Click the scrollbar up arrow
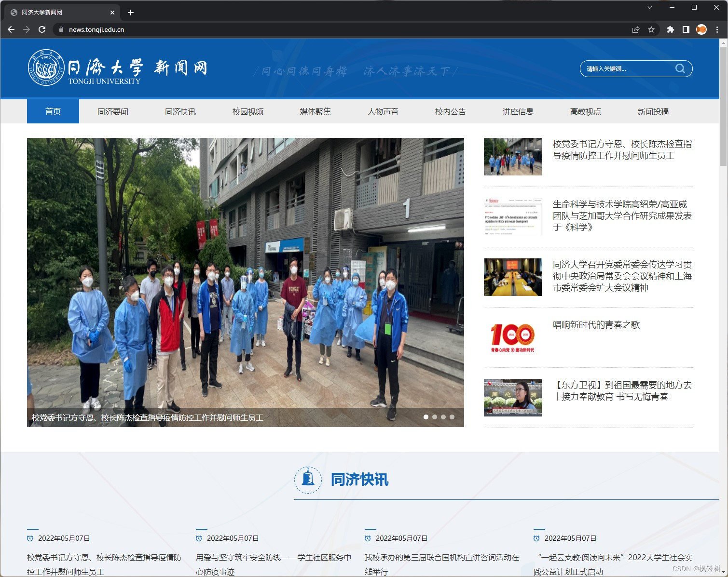The image size is (728, 577). point(723,42)
